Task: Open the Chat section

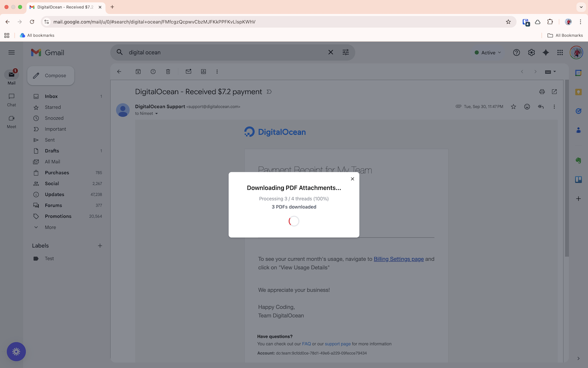Action: [11, 99]
